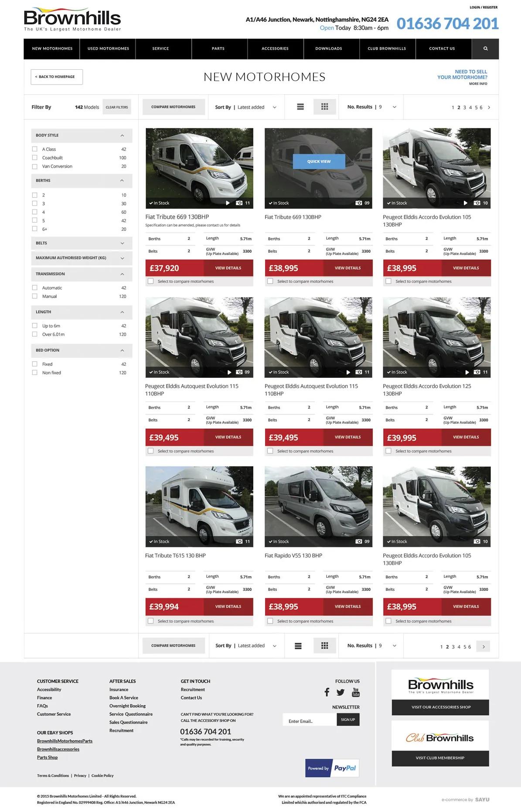Visit Brownhills Twitter page icon
This screenshot has width=521, height=812.
[341, 692]
